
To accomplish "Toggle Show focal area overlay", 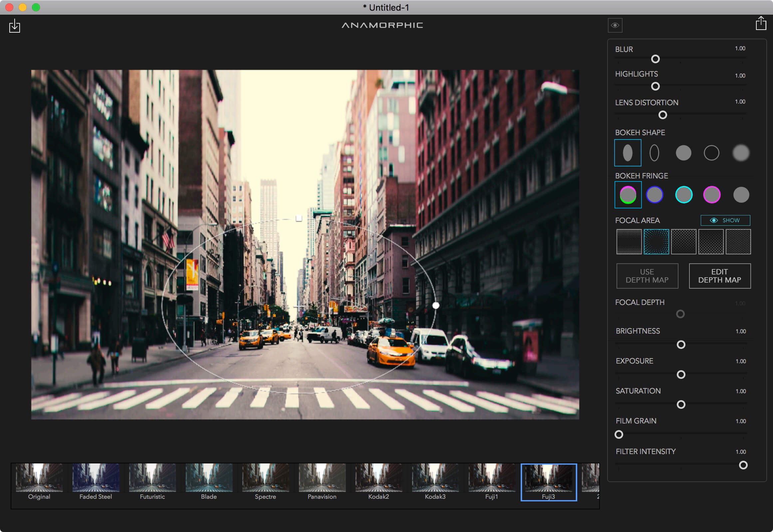I will click(725, 220).
